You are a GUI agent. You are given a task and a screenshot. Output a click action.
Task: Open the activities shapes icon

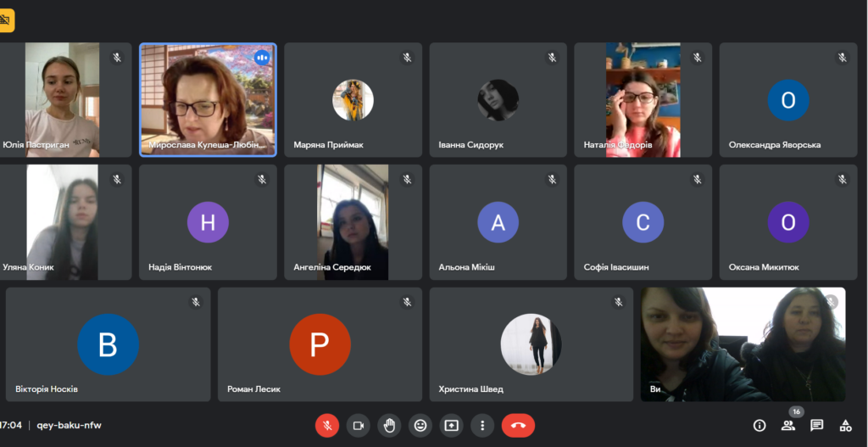[x=845, y=426]
